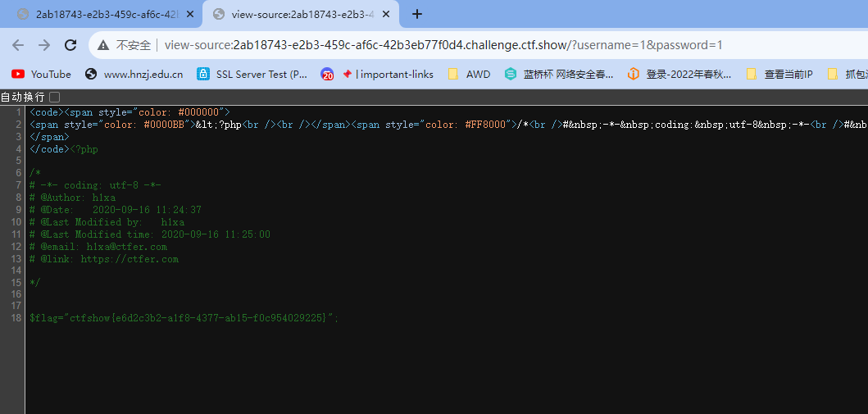The width and height of the screenshot is (868, 414).
Task: Click the YouTube favicon in bookmarks bar
Action: pos(18,74)
